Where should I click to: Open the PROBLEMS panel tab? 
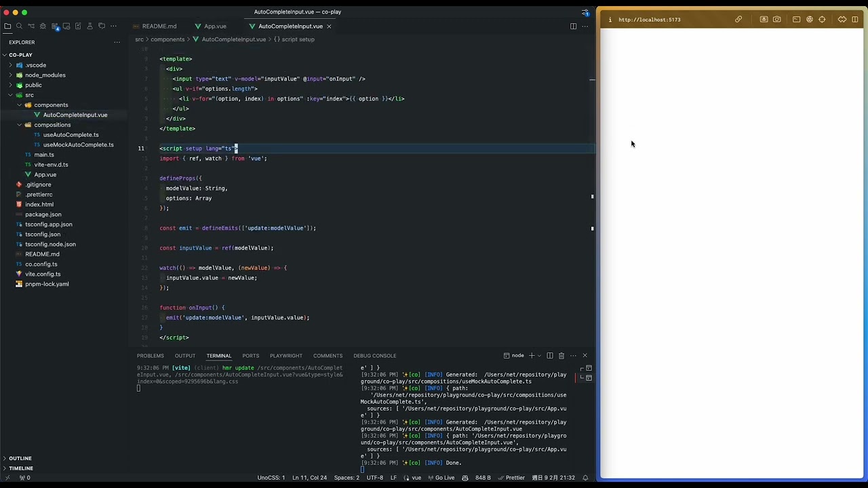coord(151,356)
